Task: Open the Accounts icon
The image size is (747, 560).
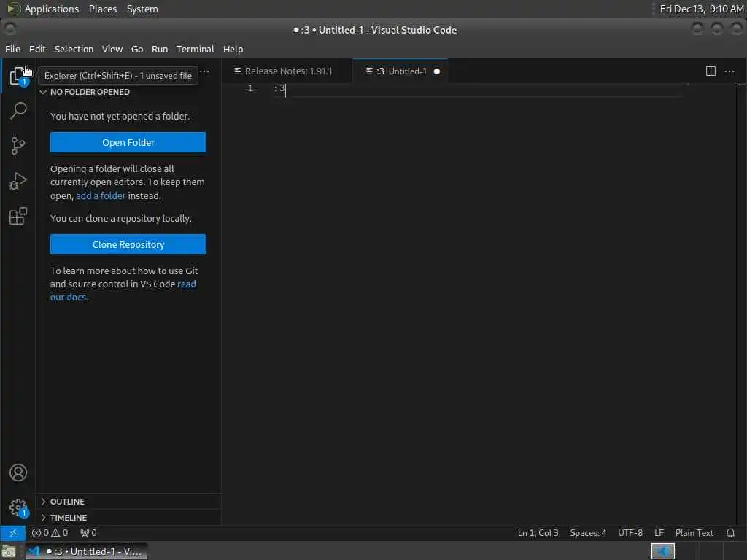Action: pyautogui.click(x=18, y=472)
